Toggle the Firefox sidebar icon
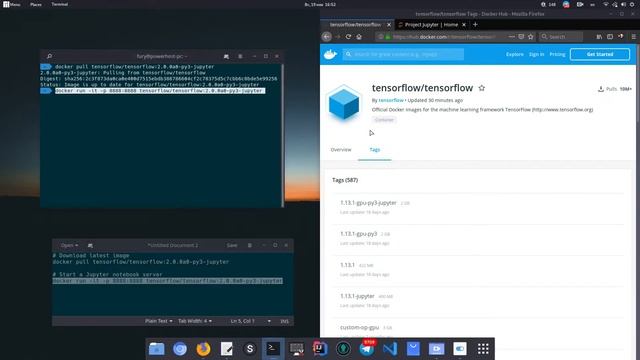 (610, 37)
